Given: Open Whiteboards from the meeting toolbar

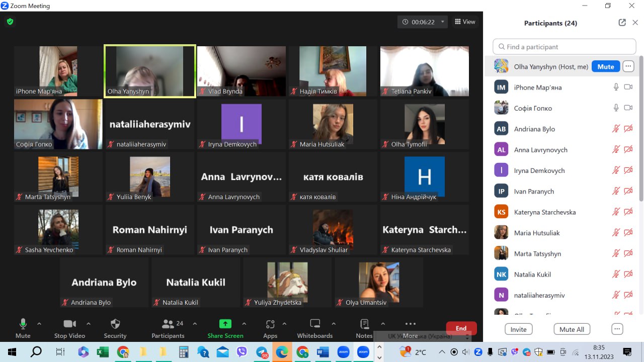Looking at the screenshot, I should (x=315, y=324).
